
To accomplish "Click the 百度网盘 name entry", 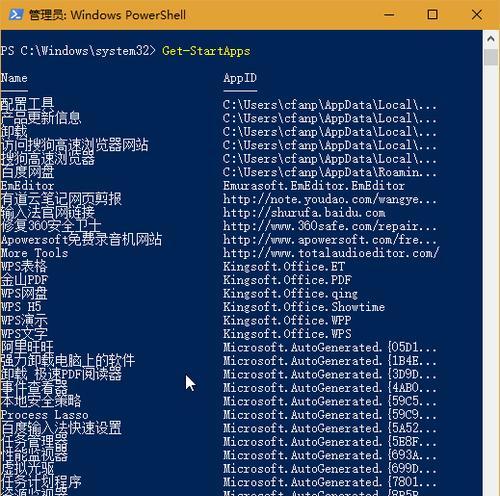I will pyautogui.click(x=27, y=172).
